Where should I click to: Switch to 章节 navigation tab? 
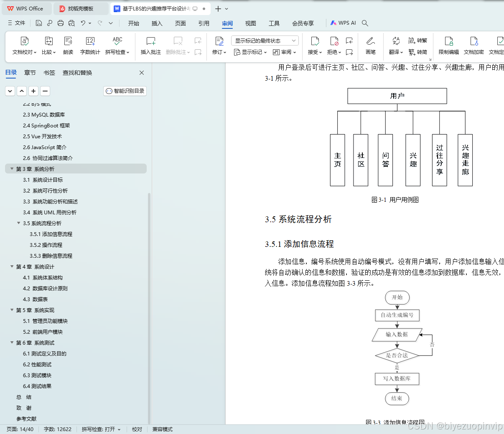tap(30, 73)
